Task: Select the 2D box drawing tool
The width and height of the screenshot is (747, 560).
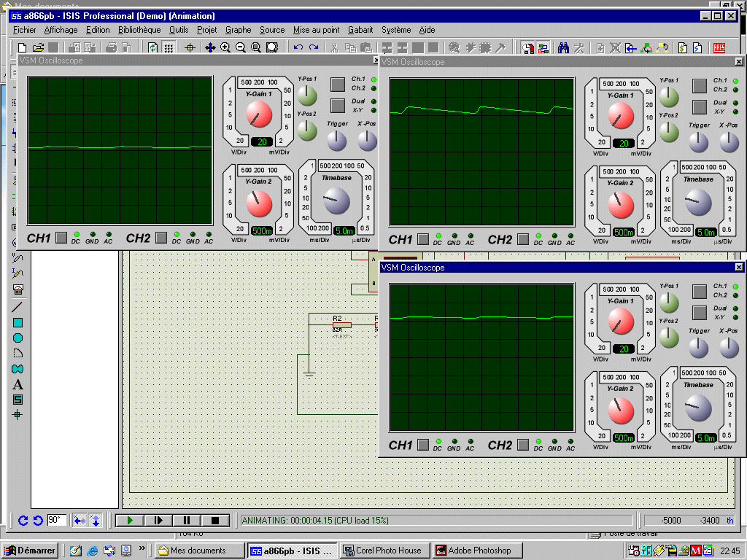Action: pos(18,322)
